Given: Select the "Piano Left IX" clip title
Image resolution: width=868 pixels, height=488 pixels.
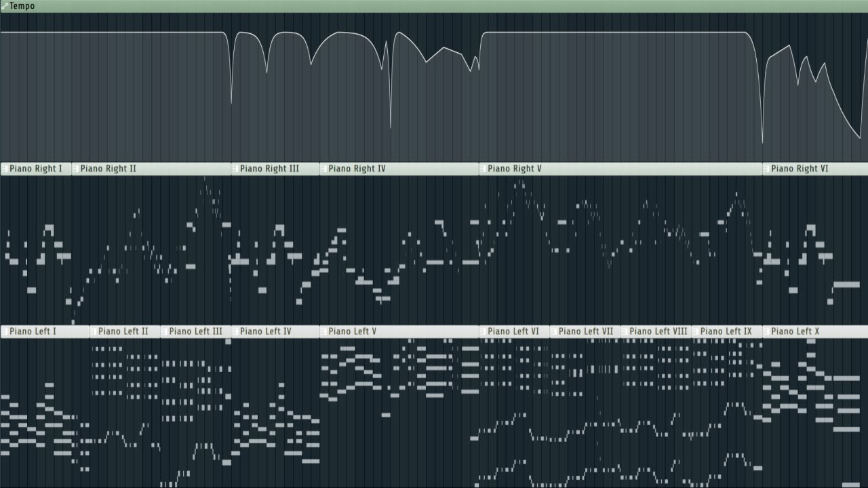Looking at the screenshot, I should tap(726, 332).
